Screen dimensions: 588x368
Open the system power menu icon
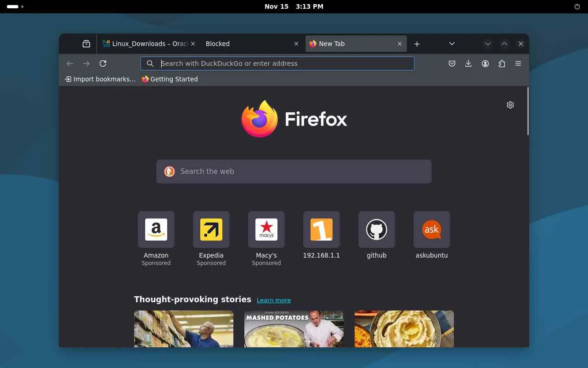(x=577, y=6)
